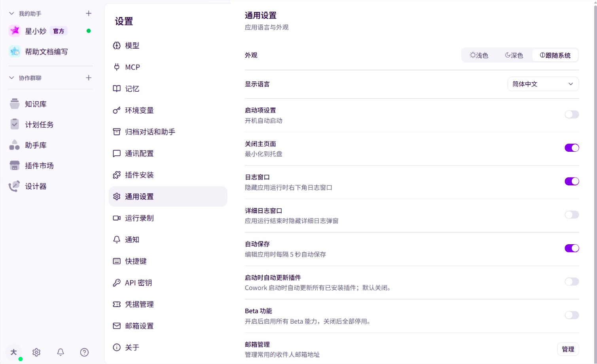
Task: Open the 通讯配置 settings page
Action: point(168,153)
